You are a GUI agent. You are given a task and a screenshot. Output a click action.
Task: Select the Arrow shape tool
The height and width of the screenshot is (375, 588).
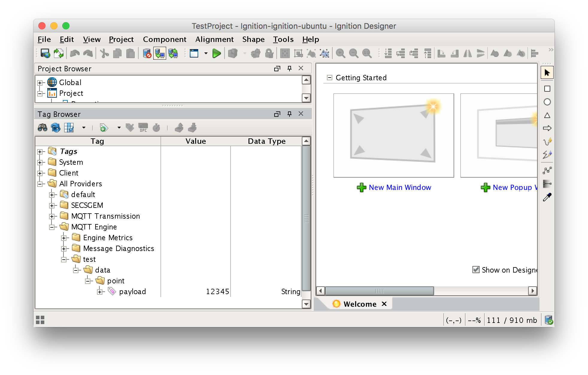pos(547,128)
